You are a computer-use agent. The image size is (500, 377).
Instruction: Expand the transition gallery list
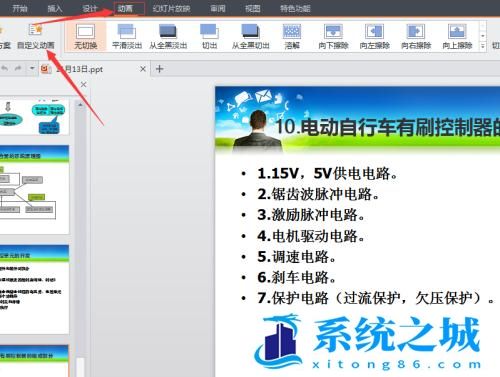point(483,46)
